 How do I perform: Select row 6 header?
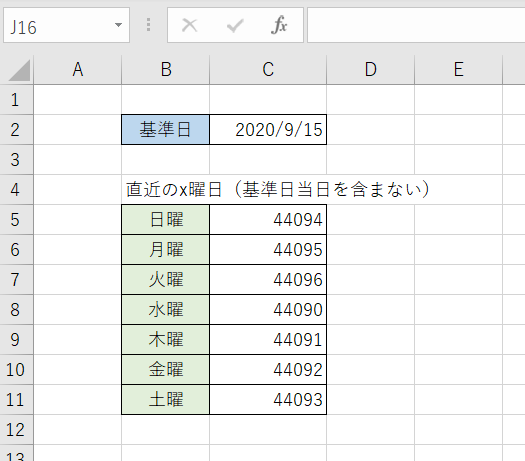16,250
